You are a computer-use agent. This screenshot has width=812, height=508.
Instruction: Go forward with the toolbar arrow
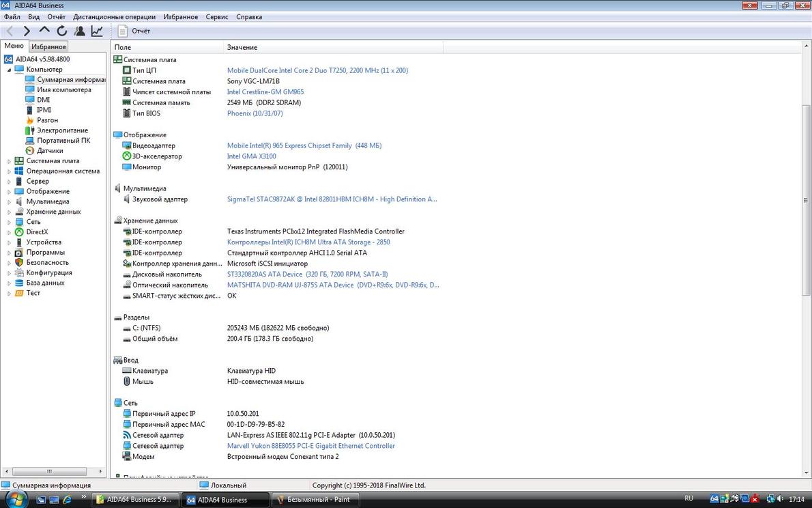[27, 31]
